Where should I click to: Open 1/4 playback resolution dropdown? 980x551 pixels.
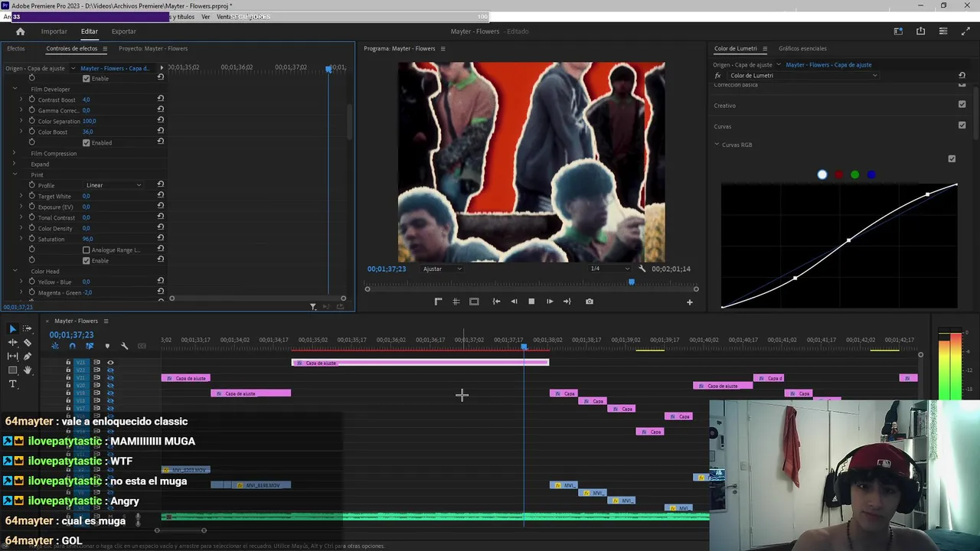(x=609, y=269)
